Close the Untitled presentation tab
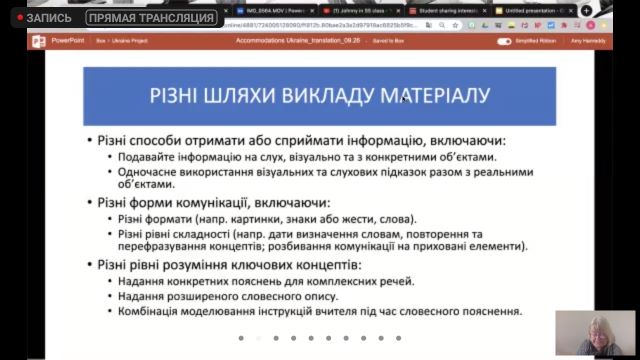 click(x=571, y=11)
